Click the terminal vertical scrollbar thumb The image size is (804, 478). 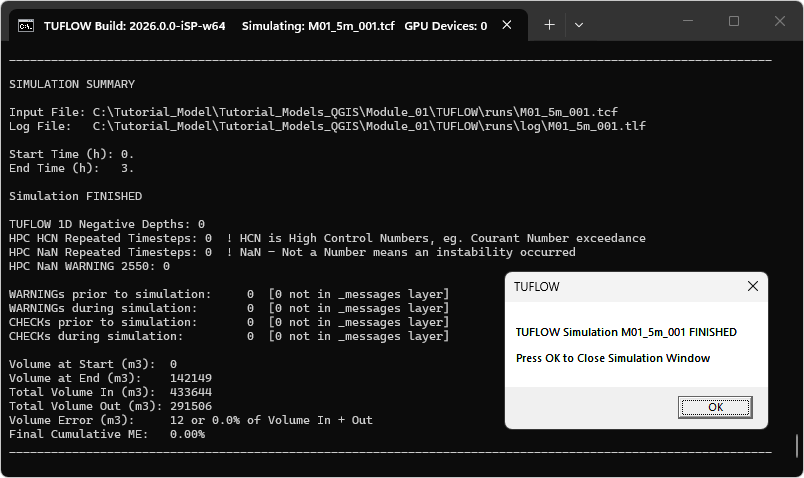[x=797, y=445]
